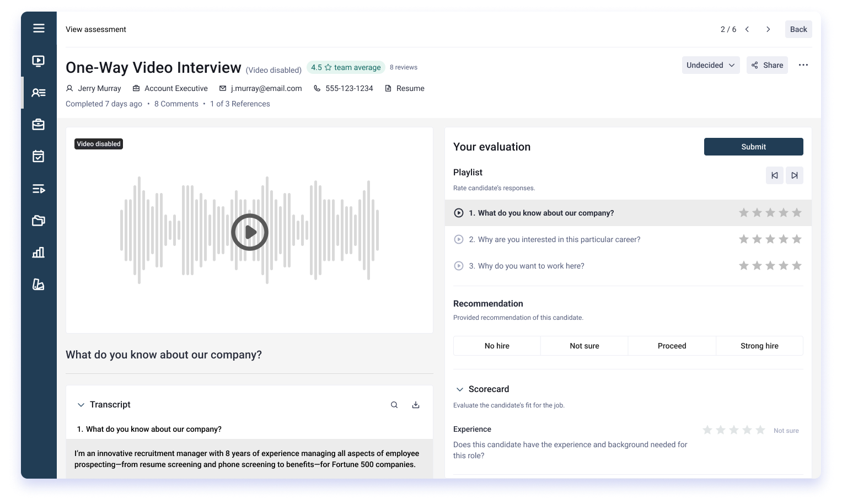Image resolution: width=842 pixels, height=504 pixels.
Task: Search within the transcript
Action: point(394,405)
